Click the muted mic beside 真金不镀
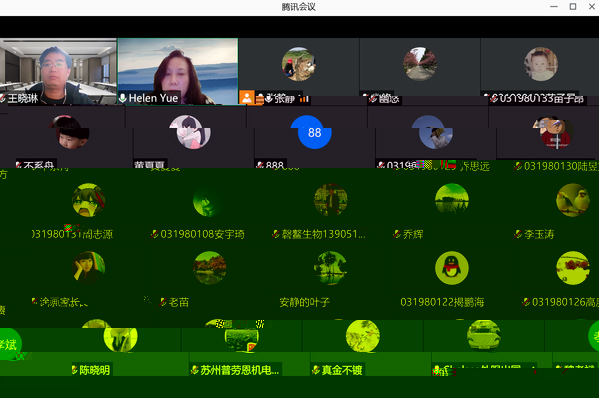Screen dimensions: 599x398 coord(316,370)
